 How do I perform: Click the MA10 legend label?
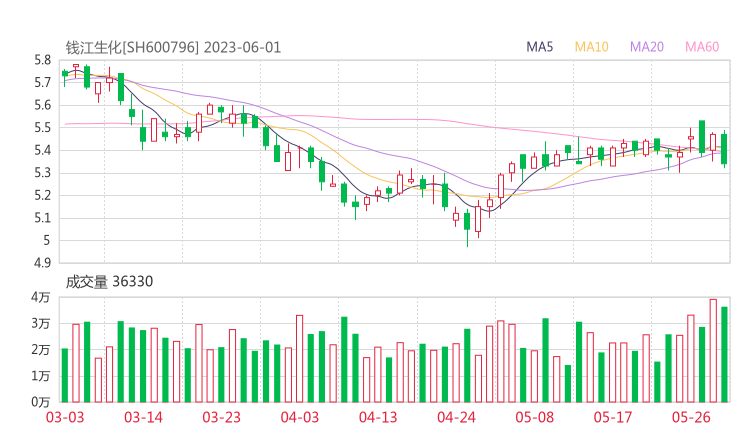pyautogui.click(x=591, y=47)
